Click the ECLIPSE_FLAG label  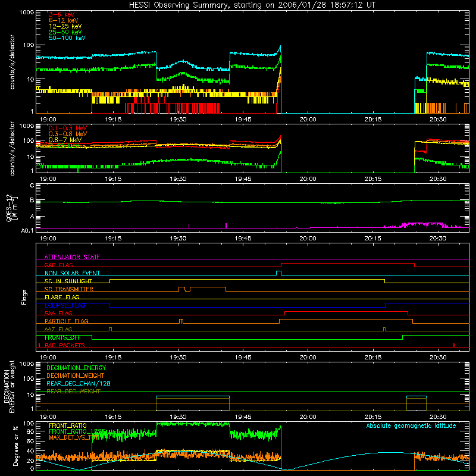(x=65, y=305)
